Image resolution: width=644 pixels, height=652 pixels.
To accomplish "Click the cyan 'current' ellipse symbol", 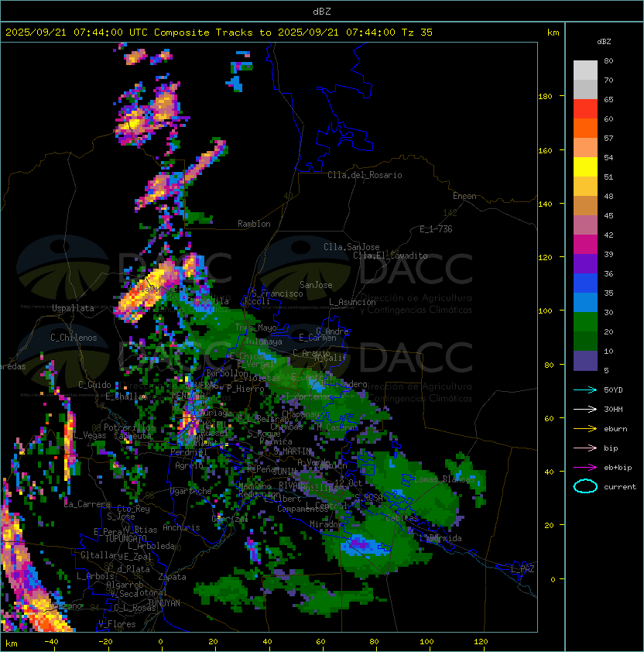I will pyautogui.click(x=585, y=486).
